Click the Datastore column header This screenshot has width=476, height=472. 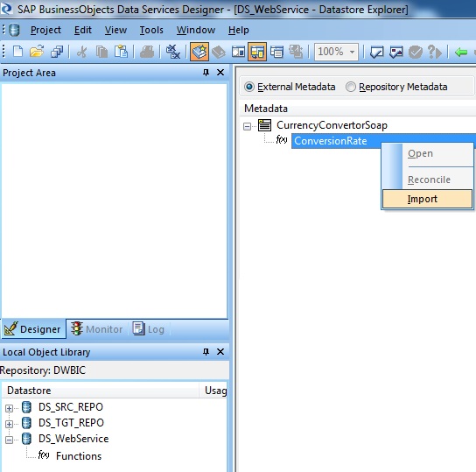pos(100,391)
